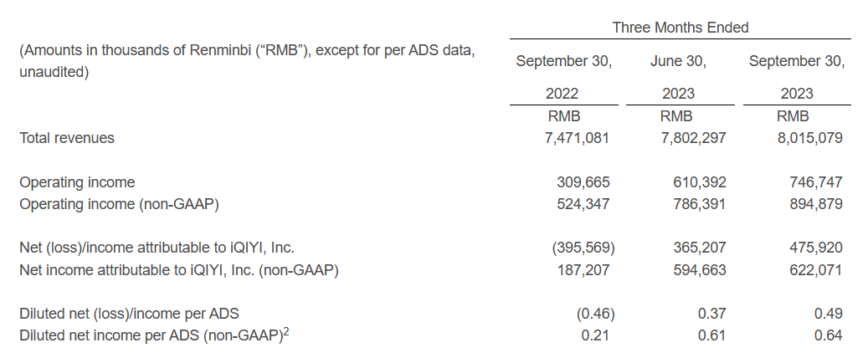Click the "Three Months Ended" header
The image size is (868, 358).
coord(680,28)
